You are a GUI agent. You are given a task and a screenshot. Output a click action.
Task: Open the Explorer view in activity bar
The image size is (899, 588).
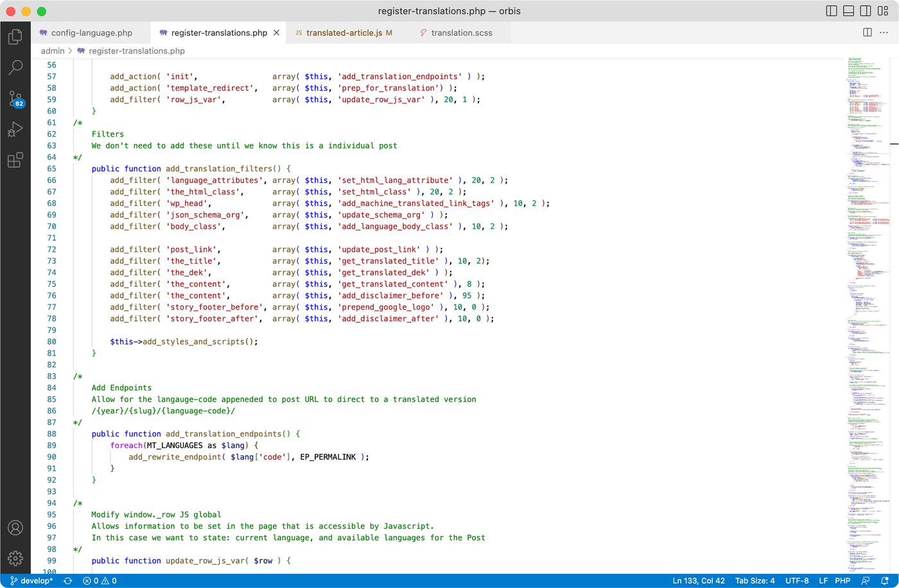15,37
